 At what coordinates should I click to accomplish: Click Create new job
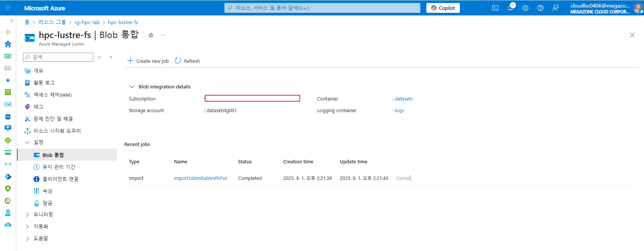(148, 61)
